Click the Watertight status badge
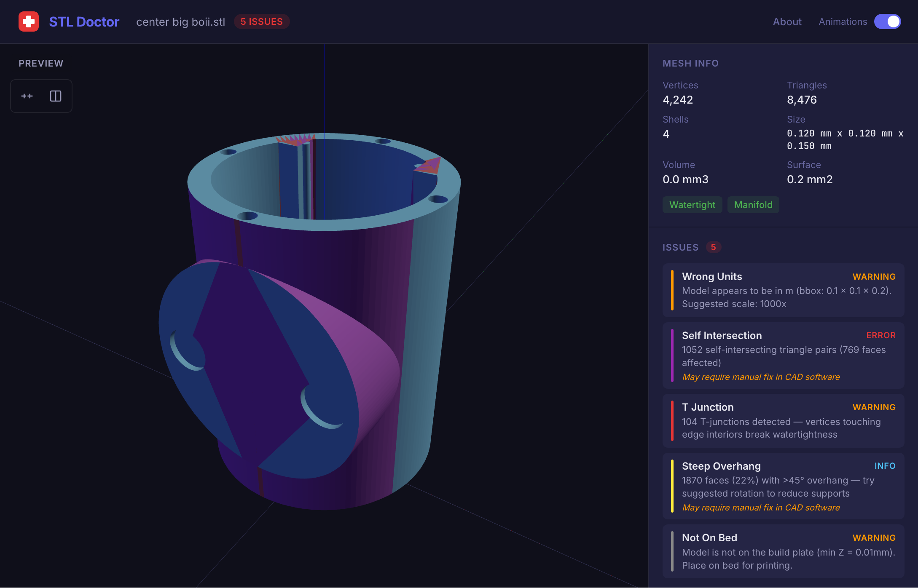 point(692,205)
